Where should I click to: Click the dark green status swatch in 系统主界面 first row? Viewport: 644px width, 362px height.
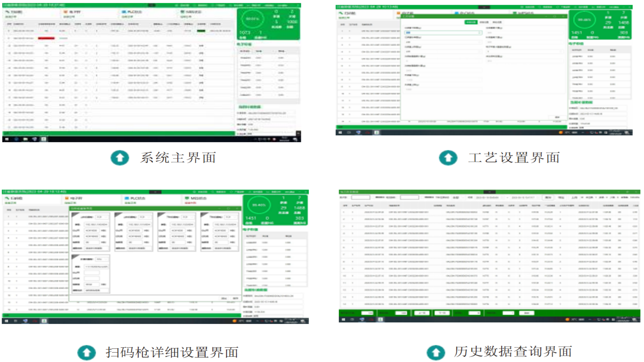pos(201,31)
